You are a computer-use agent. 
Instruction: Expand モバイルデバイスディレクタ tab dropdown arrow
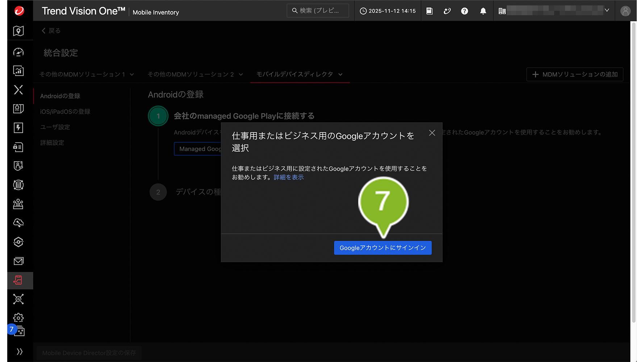[x=340, y=75]
